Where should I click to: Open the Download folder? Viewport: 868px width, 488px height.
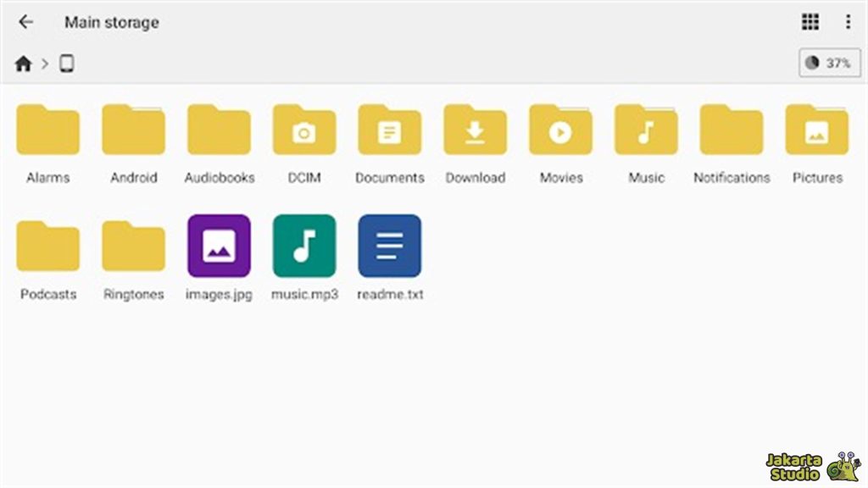click(x=475, y=131)
